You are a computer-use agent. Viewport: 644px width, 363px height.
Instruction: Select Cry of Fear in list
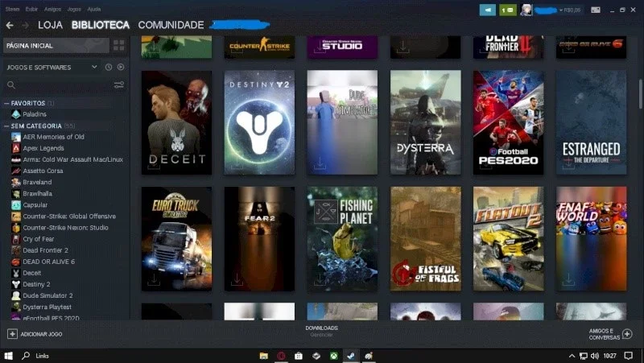click(x=38, y=239)
